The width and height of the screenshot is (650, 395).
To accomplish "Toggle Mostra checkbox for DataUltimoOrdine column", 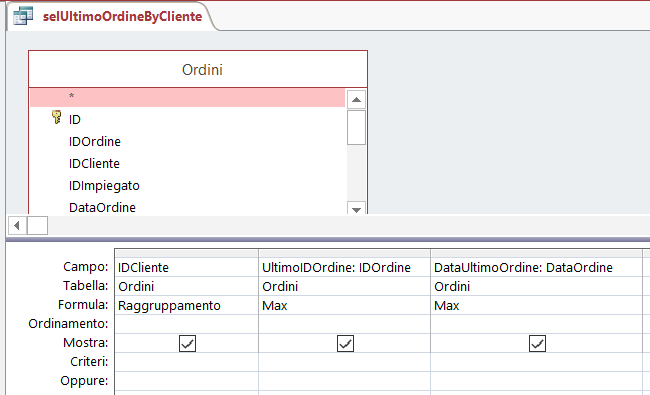I will coord(537,344).
